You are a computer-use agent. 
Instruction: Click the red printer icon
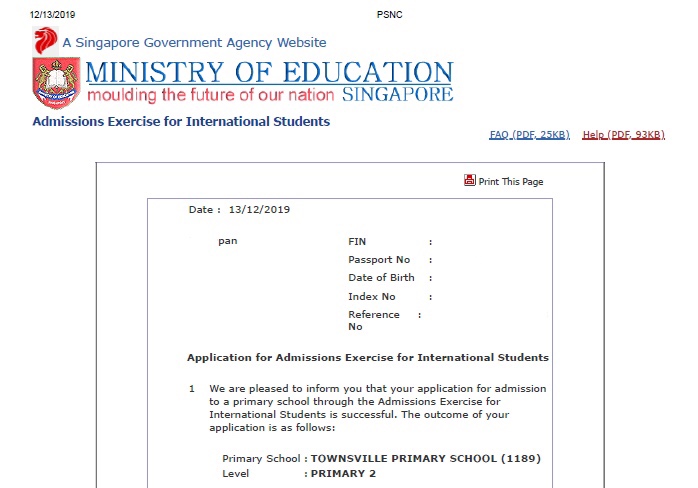click(x=470, y=180)
